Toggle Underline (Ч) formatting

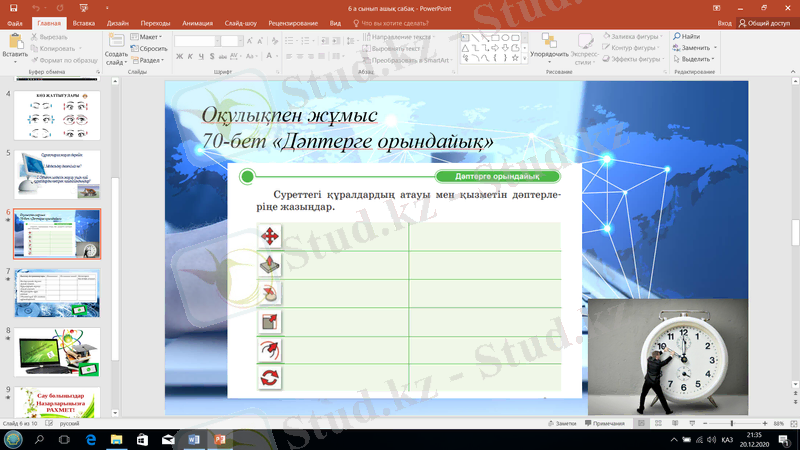click(x=201, y=57)
